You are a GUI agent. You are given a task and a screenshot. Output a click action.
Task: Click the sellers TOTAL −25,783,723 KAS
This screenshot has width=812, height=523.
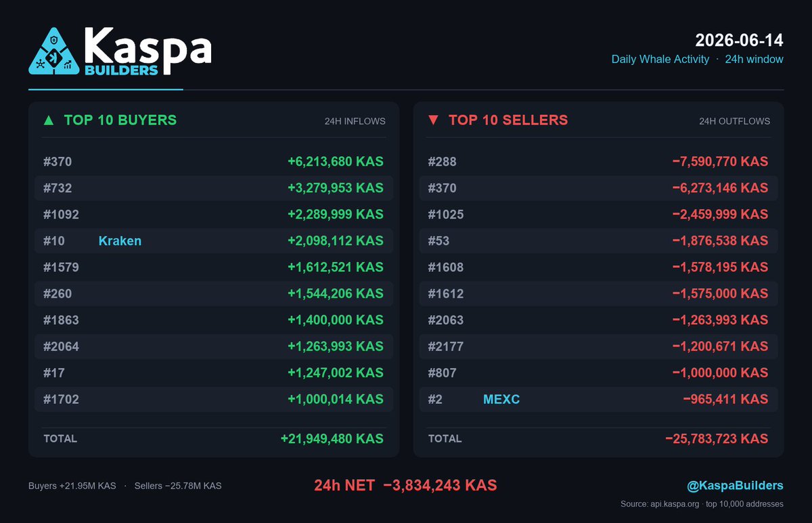coord(717,438)
